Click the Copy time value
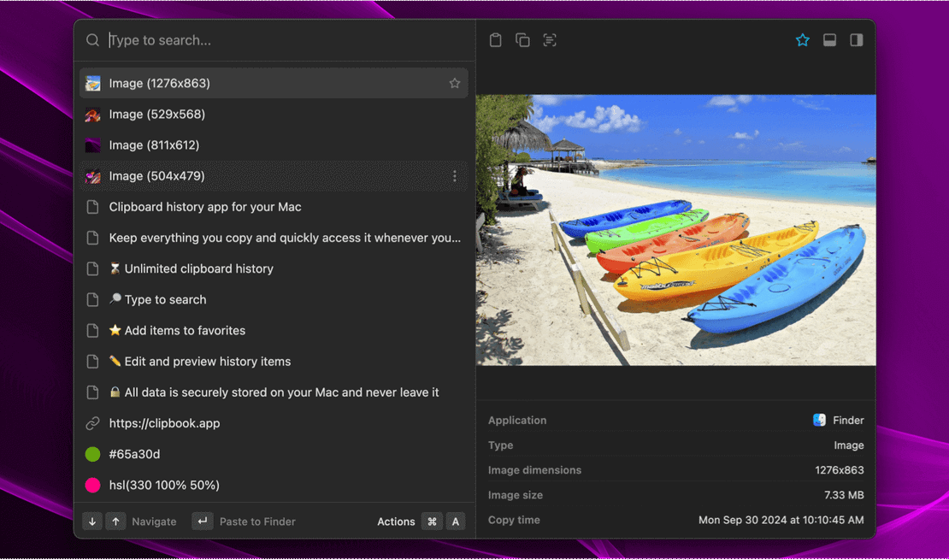The width and height of the screenshot is (949, 560). tap(781, 520)
